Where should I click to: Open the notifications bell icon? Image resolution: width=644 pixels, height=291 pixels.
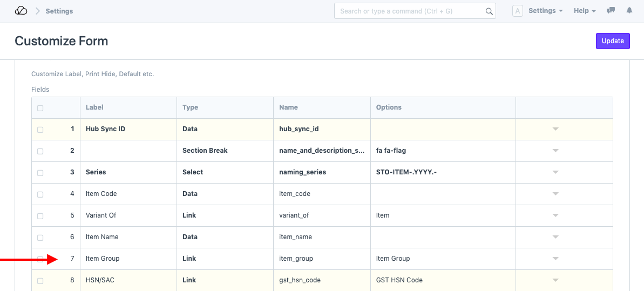click(x=629, y=11)
